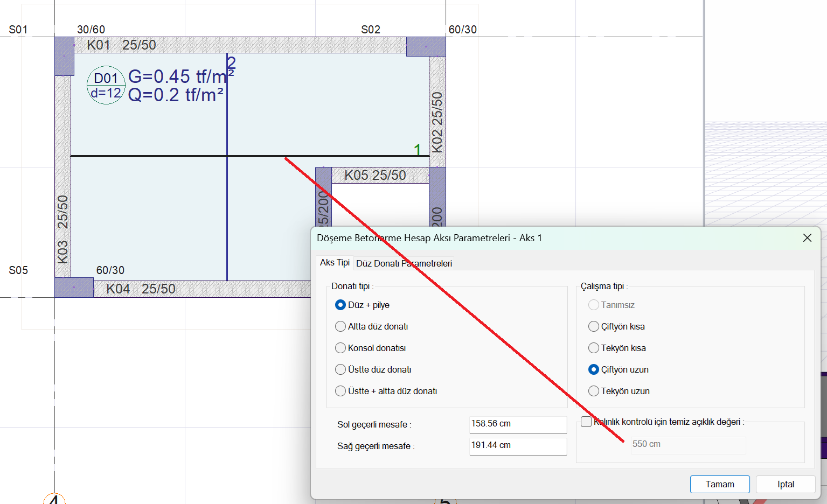827x504 pixels.
Task: Click the 550 cm disabled value field
Action: click(689, 444)
